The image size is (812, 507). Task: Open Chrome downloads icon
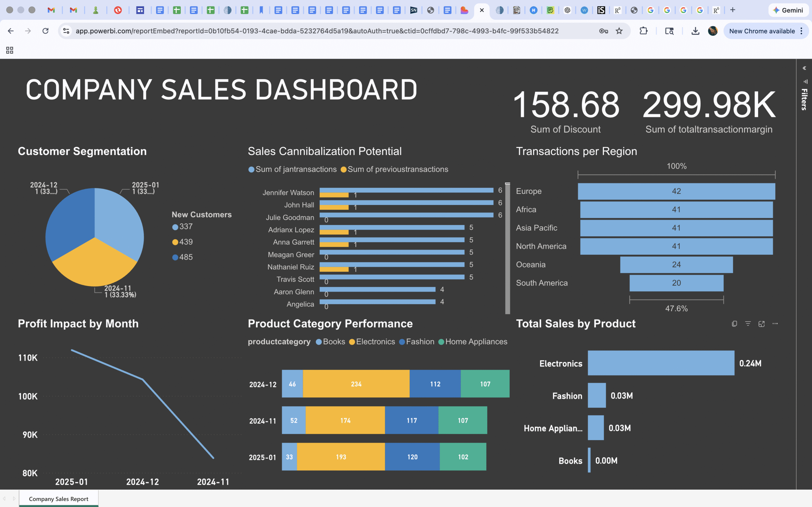[x=695, y=31]
